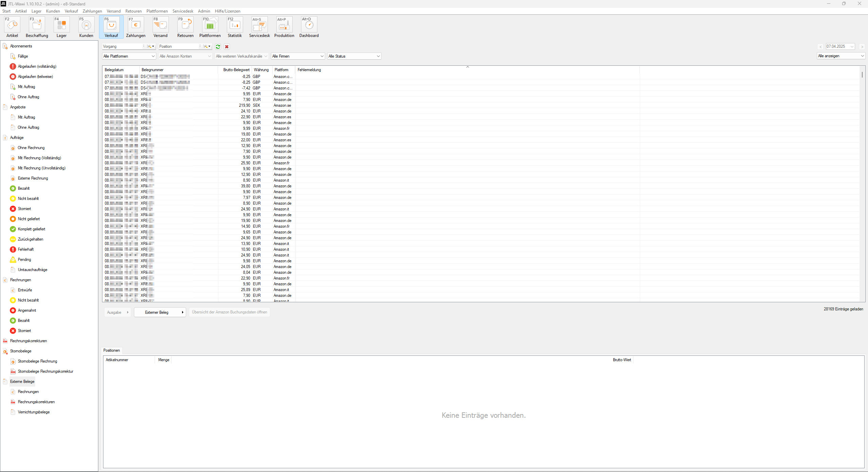This screenshot has width=868, height=472.
Task: Click the green refresh filter icon
Action: [218, 47]
